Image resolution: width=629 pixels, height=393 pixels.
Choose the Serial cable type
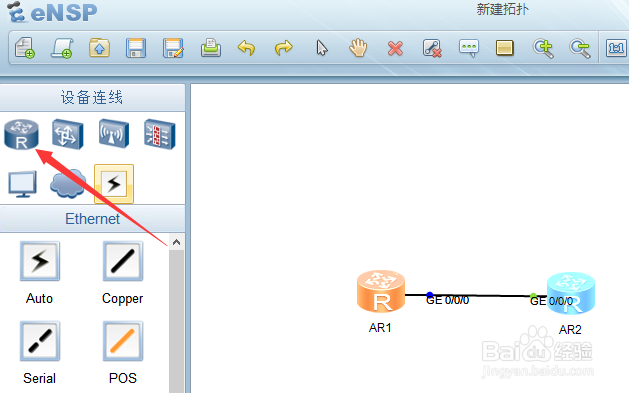pos(40,341)
